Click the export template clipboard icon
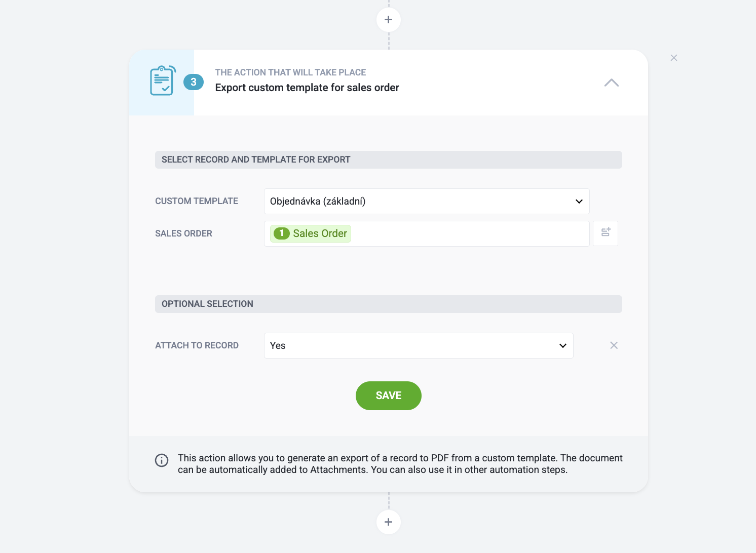 (x=163, y=81)
